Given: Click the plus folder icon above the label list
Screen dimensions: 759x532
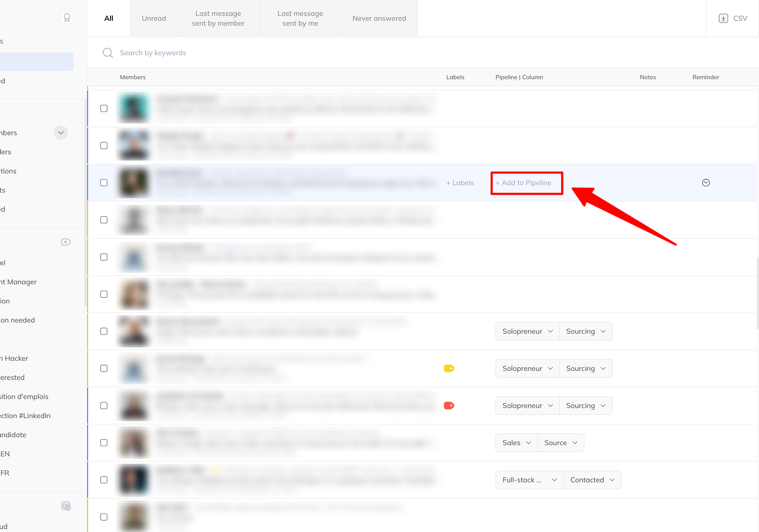Looking at the screenshot, I should pyautogui.click(x=66, y=242).
